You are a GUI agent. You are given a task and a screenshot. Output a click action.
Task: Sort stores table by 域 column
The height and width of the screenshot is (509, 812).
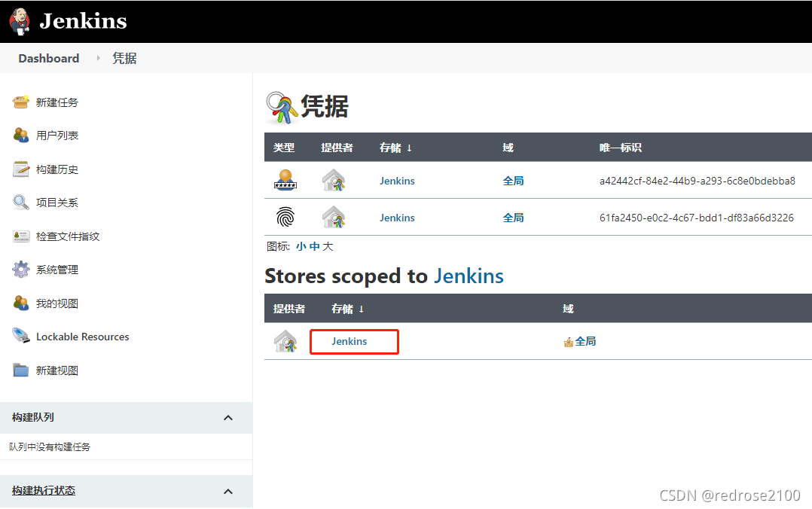[568, 309]
